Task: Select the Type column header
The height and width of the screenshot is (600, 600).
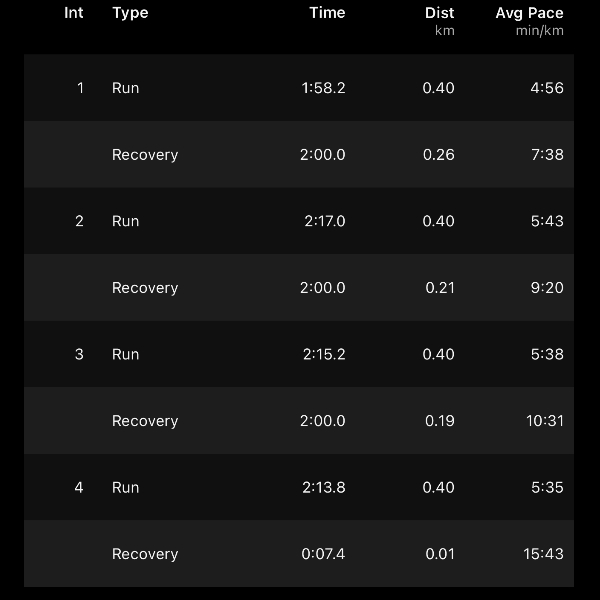Action: pyautogui.click(x=130, y=14)
